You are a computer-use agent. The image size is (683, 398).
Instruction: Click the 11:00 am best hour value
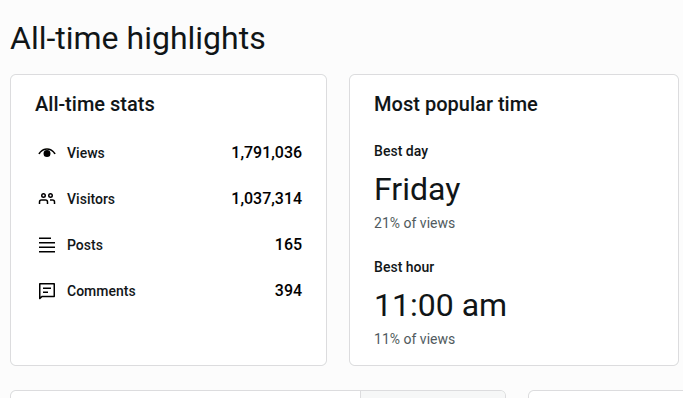(x=440, y=306)
